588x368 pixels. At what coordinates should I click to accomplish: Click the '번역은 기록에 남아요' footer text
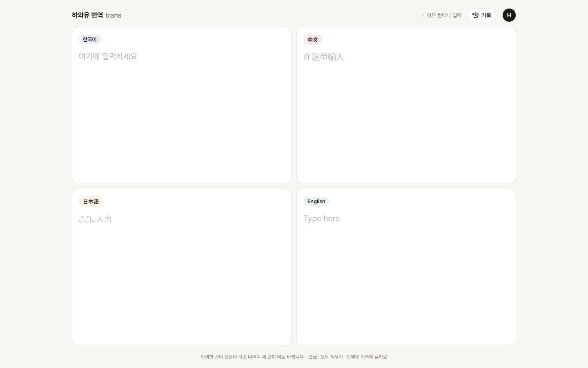click(x=367, y=357)
